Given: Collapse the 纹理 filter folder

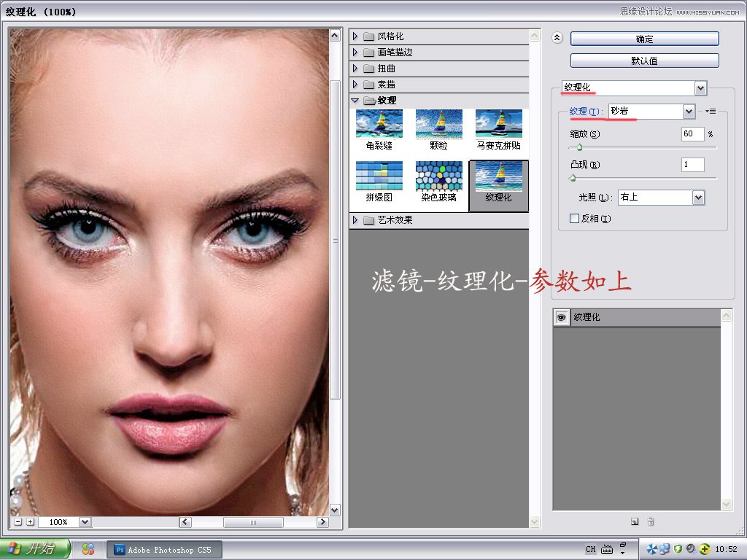Looking at the screenshot, I should [355, 101].
